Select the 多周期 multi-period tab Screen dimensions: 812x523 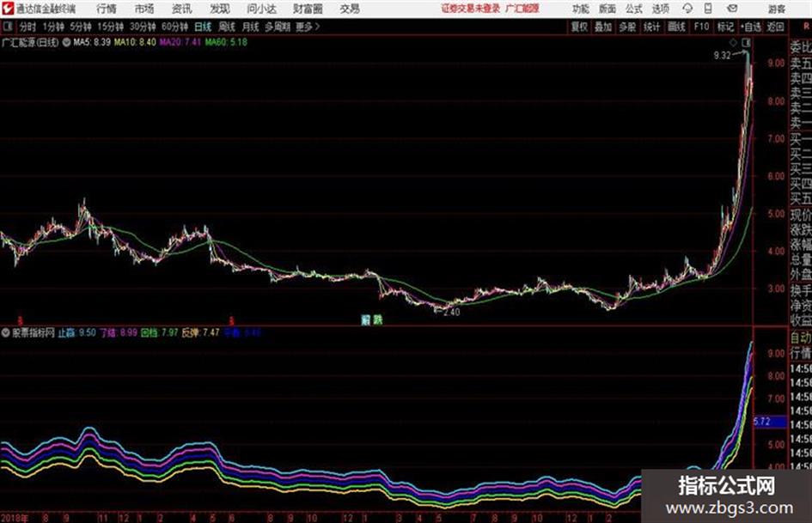coord(278,27)
